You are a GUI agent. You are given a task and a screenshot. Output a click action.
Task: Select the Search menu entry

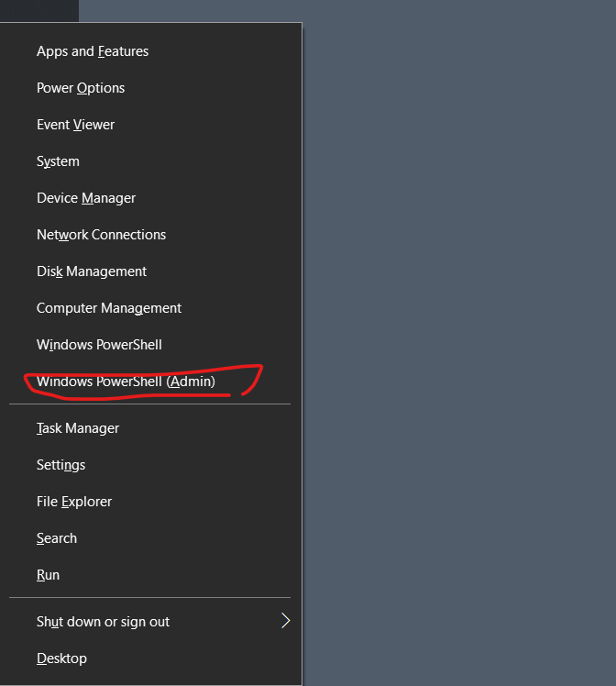[57, 538]
